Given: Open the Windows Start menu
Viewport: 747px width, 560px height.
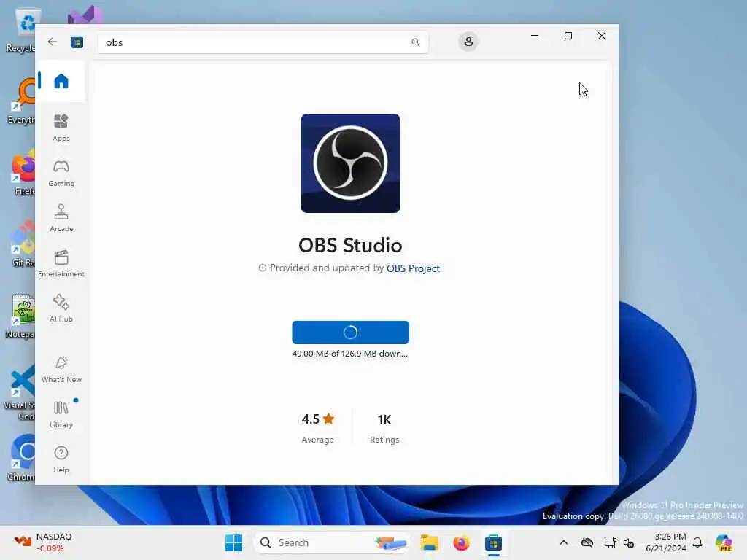Looking at the screenshot, I should point(233,542).
